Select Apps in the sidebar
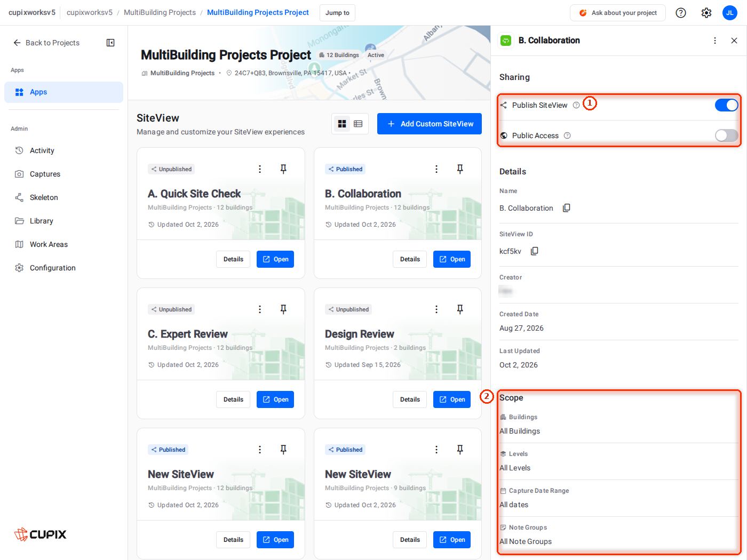Screen dimensions: 747x560 click(63, 92)
